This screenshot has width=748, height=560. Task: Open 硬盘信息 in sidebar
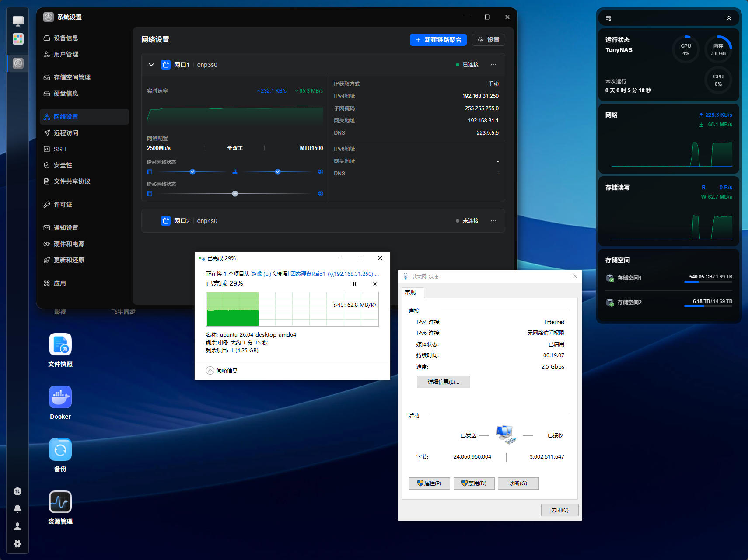point(84,94)
